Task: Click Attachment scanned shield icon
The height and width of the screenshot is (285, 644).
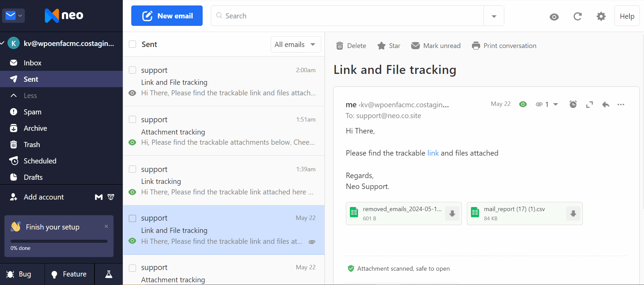Action: tap(351, 269)
